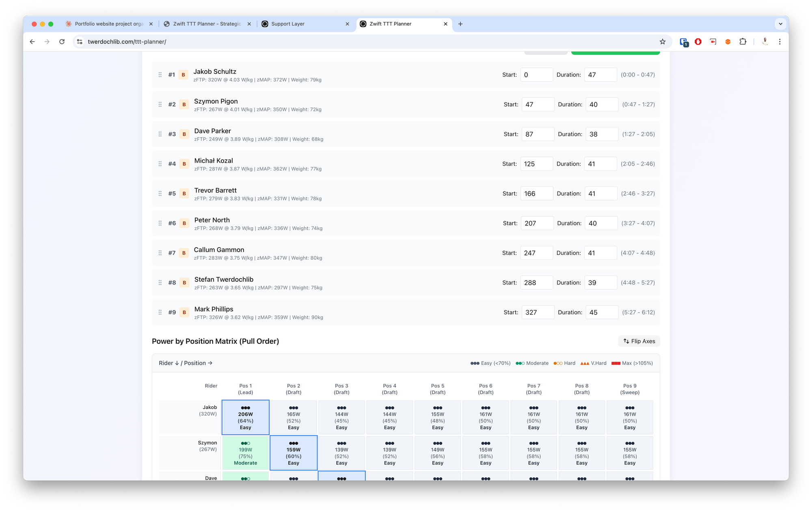This screenshot has height=511, width=812.
Task: Click the drag handle beside Jakob Schultz
Action: pos(160,74)
